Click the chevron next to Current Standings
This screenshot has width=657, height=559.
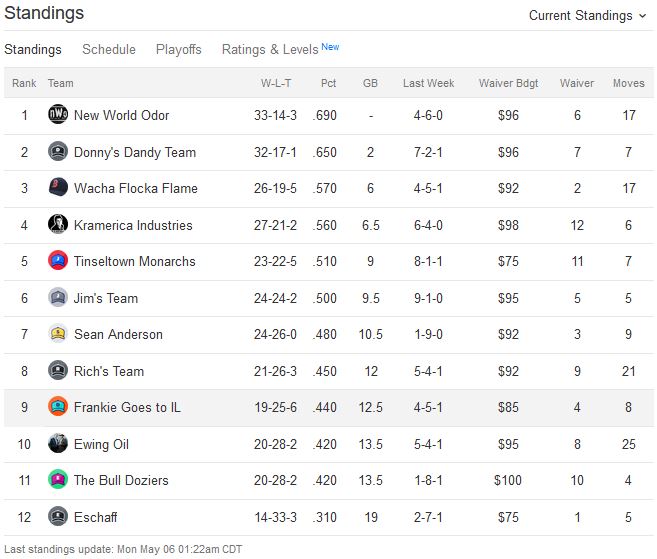tap(642, 16)
